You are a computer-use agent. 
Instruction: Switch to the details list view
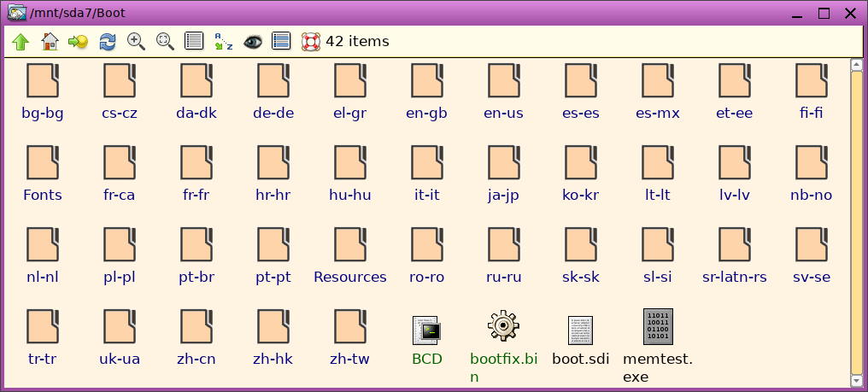coord(194,42)
